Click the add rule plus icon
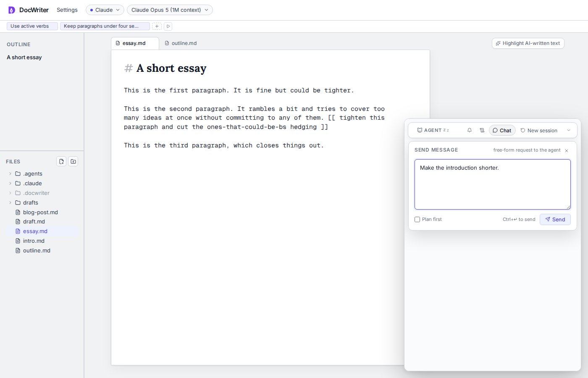Viewport: 588px width, 378px height. [157, 26]
